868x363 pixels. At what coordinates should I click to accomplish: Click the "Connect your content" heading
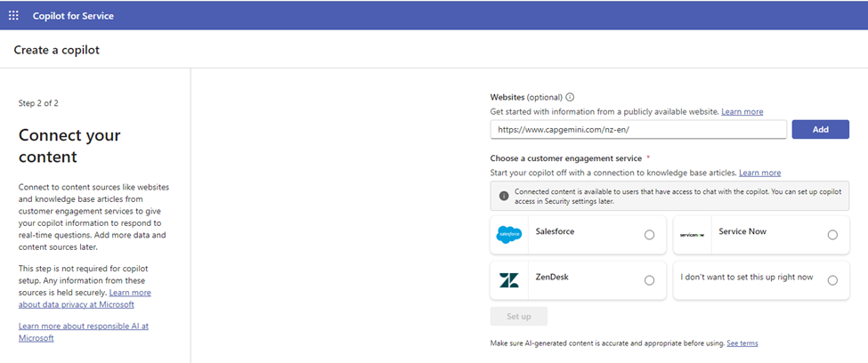click(69, 146)
